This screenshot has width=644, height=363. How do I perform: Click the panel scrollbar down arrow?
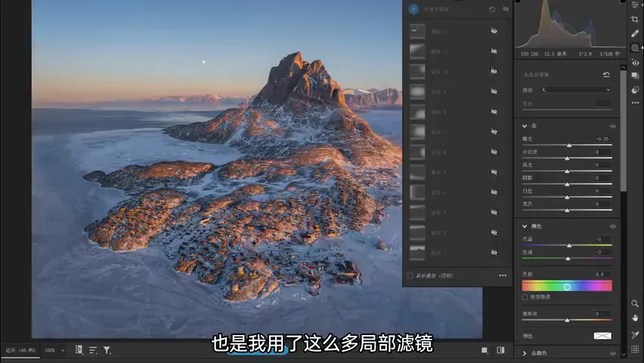click(624, 354)
